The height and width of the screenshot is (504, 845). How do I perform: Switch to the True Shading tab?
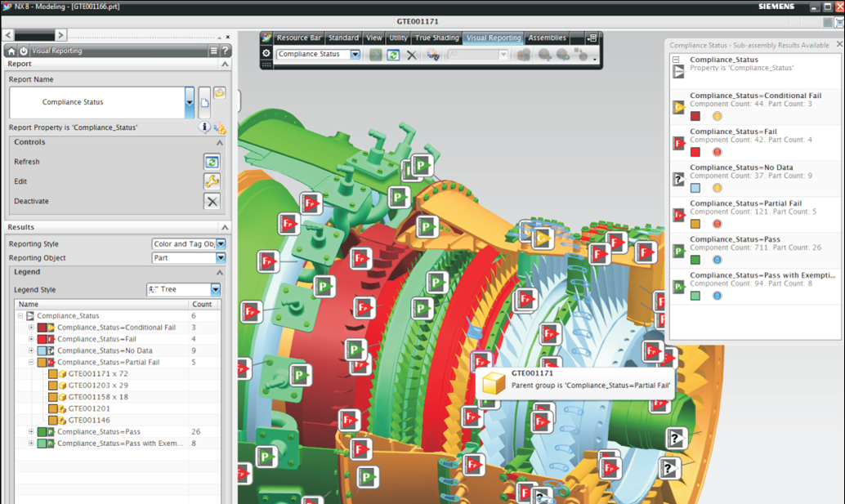point(436,38)
